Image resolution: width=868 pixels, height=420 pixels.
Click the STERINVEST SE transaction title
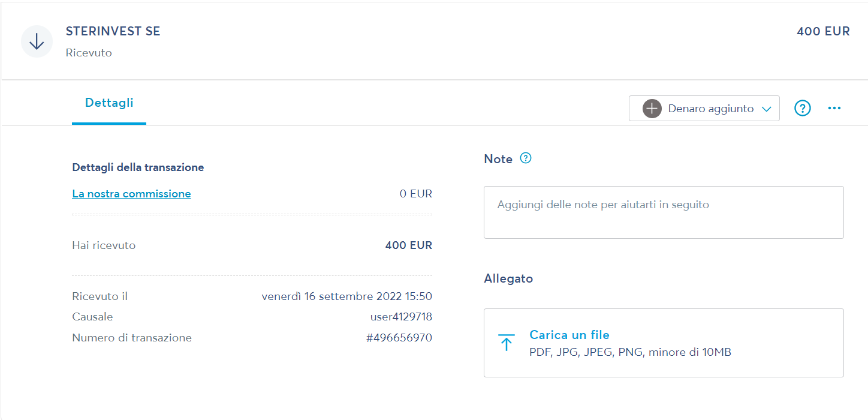(113, 31)
